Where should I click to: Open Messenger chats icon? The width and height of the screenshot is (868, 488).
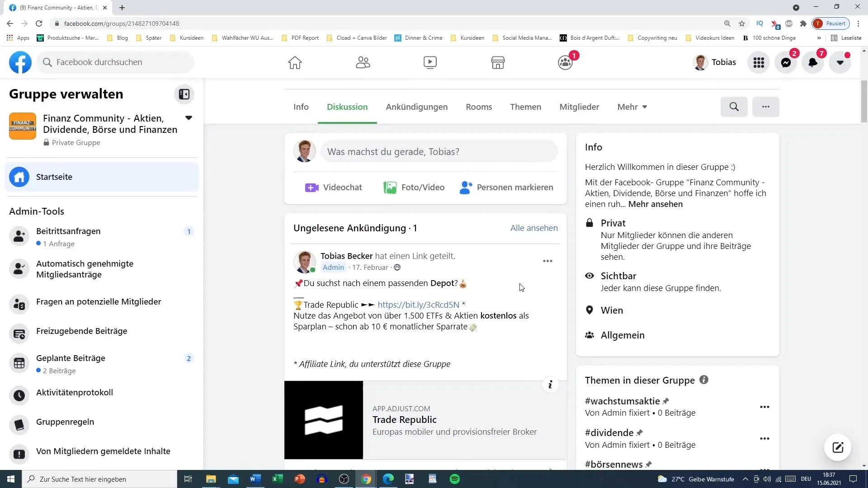point(786,62)
